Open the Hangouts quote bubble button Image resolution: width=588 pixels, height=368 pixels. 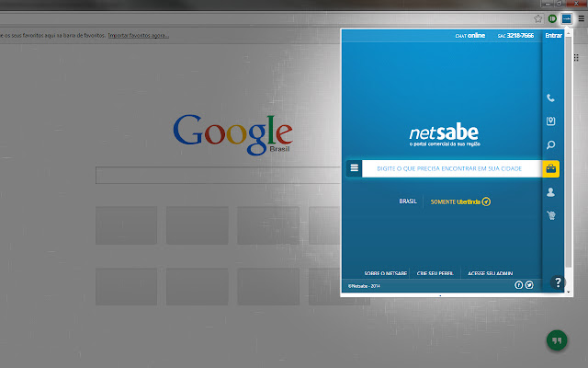pos(557,340)
